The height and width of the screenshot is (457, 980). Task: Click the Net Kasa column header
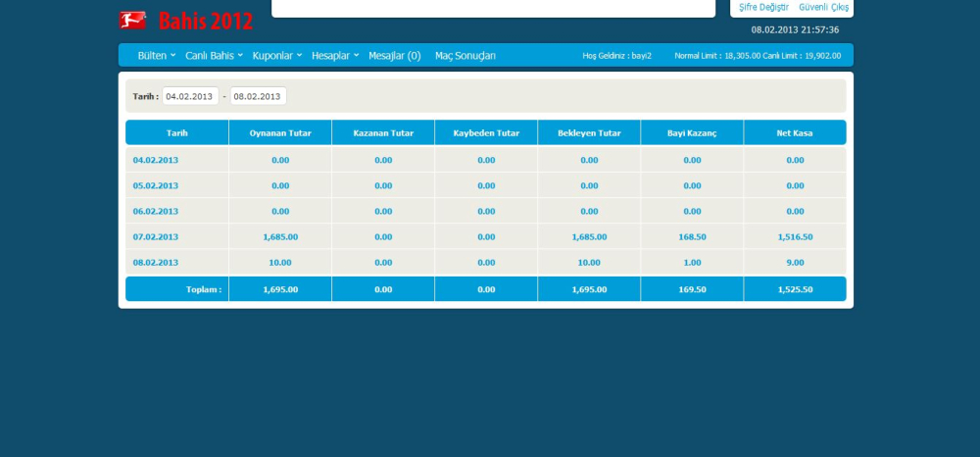click(x=795, y=132)
